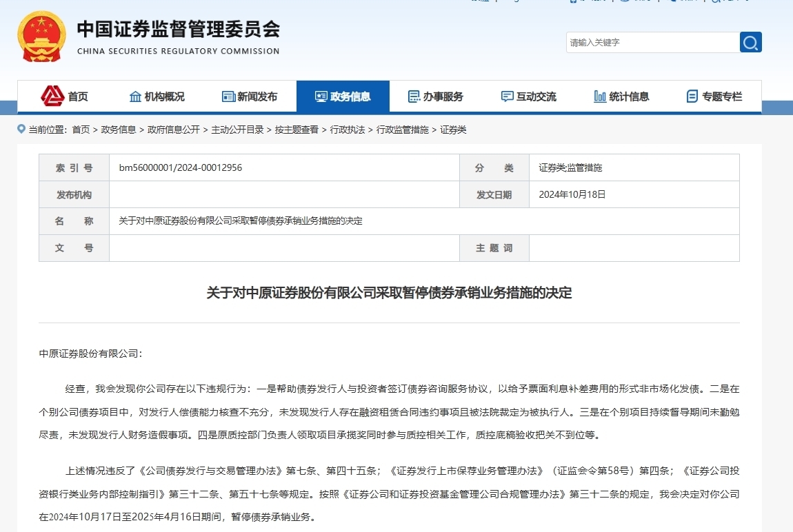Click the list icon beside 专题专栏
The width and height of the screenshot is (793, 532).
click(692, 96)
